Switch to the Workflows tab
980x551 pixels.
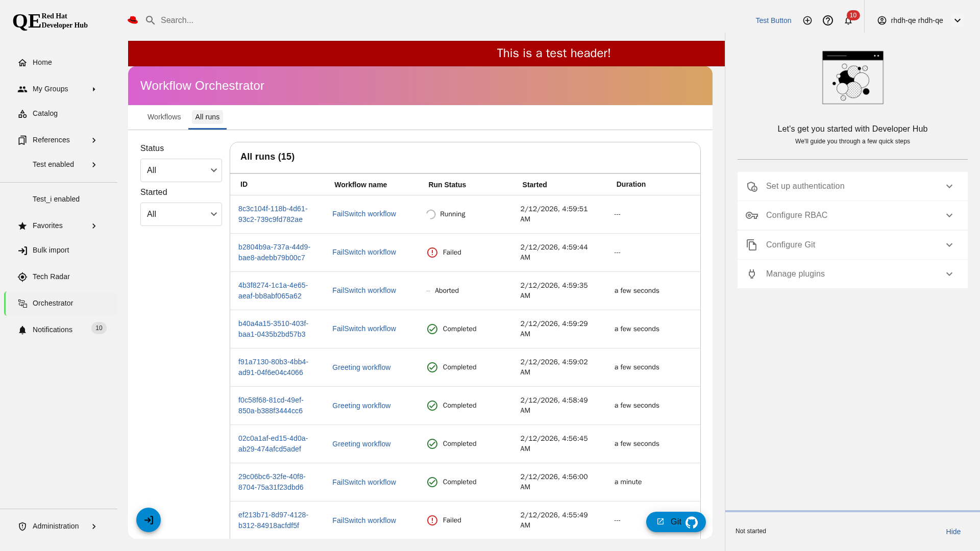164,117
